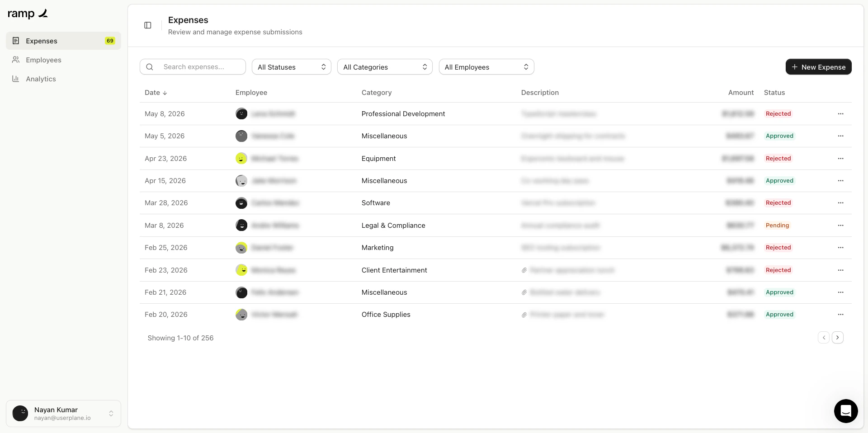Click attachment paperclip on Feb 23, 2026 row
Viewport: 868px width, 433px height.
point(524,270)
